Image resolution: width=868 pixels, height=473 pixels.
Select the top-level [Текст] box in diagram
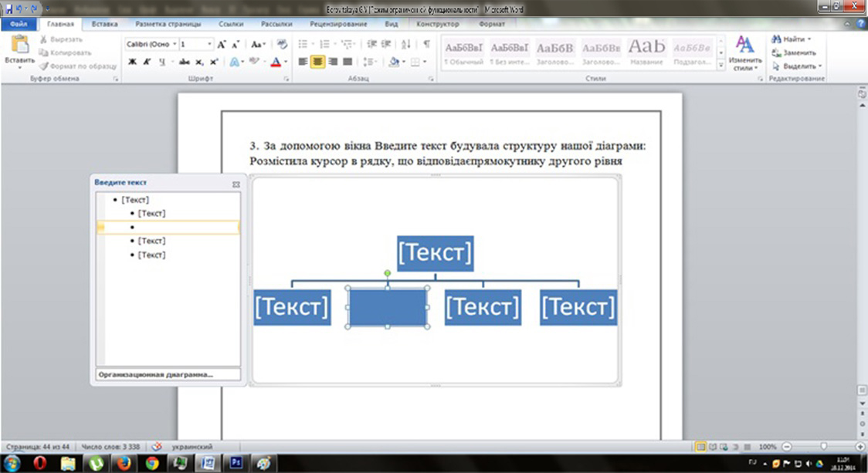click(x=435, y=254)
